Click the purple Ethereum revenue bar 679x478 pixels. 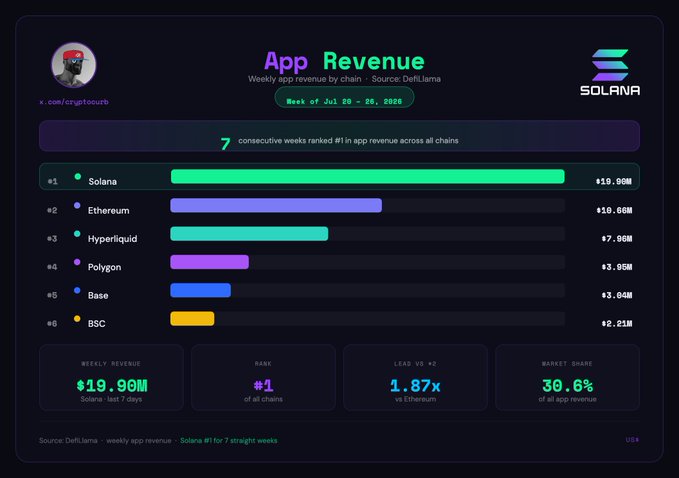pos(276,205)
